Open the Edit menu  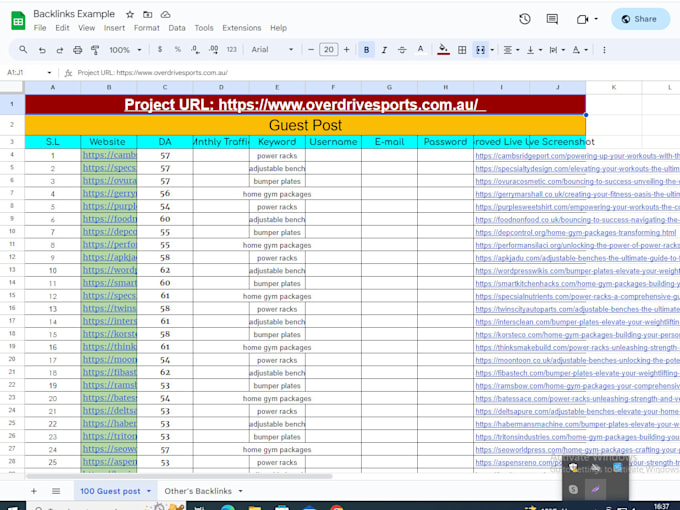point(62,28)
